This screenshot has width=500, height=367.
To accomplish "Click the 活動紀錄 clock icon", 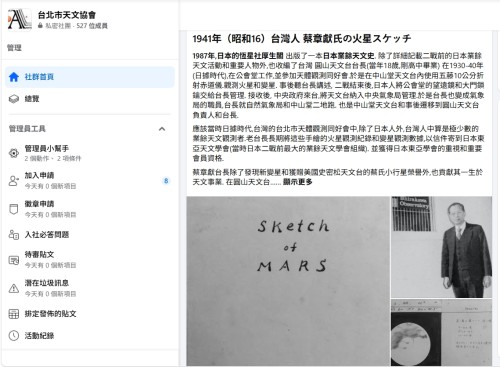I will [x=14, y=335].
